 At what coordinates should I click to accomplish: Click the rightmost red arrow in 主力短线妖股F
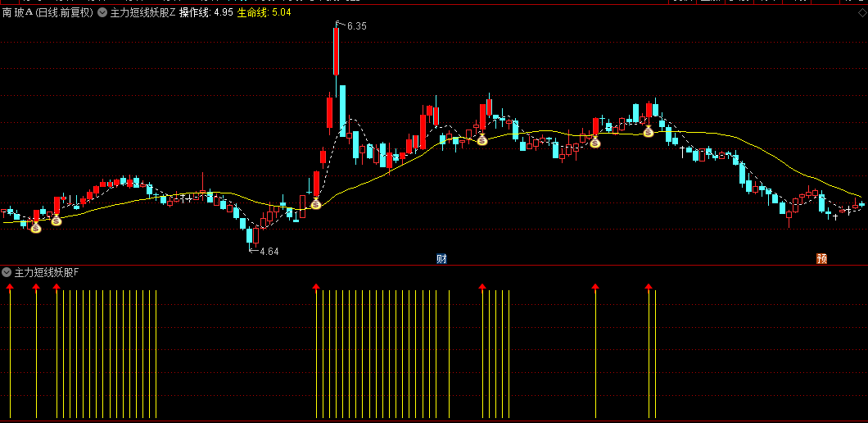tap(649, 287)
